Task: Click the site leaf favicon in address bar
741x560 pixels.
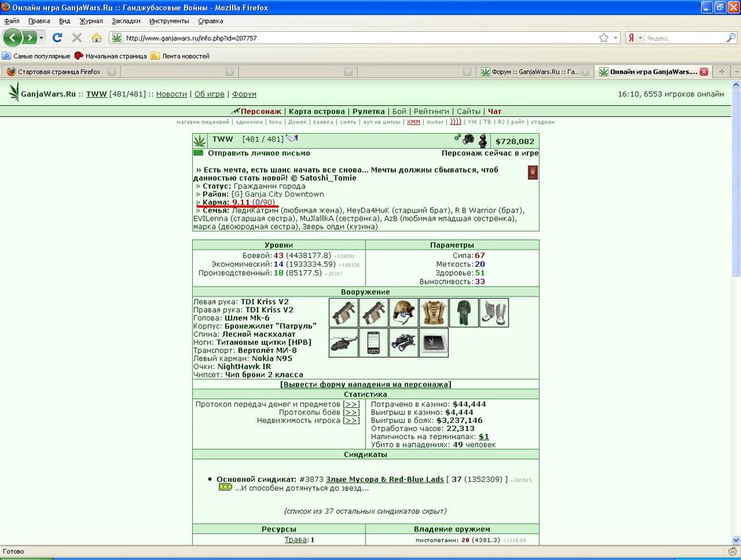Action: point(116,37)
